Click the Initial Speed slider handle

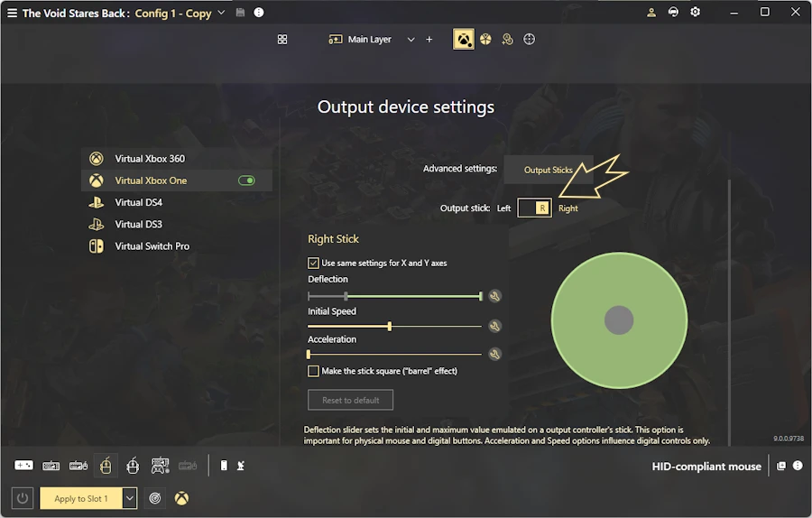(390, 327)
